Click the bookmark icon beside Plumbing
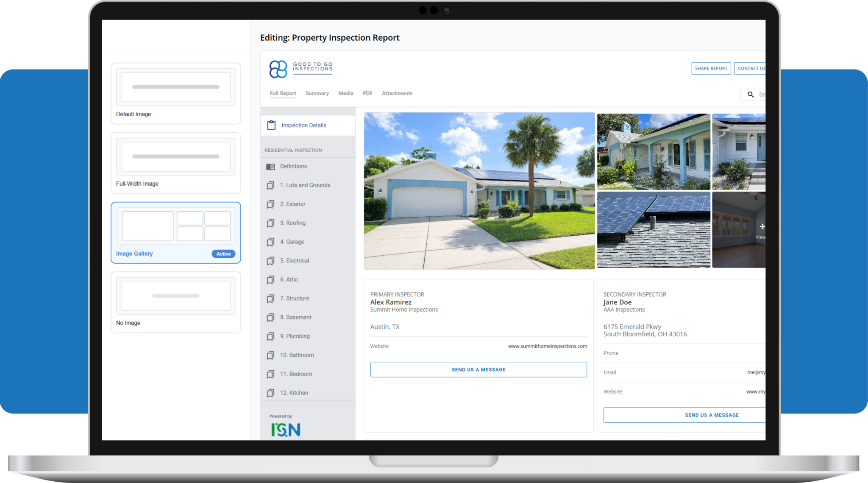 (270, 336)
